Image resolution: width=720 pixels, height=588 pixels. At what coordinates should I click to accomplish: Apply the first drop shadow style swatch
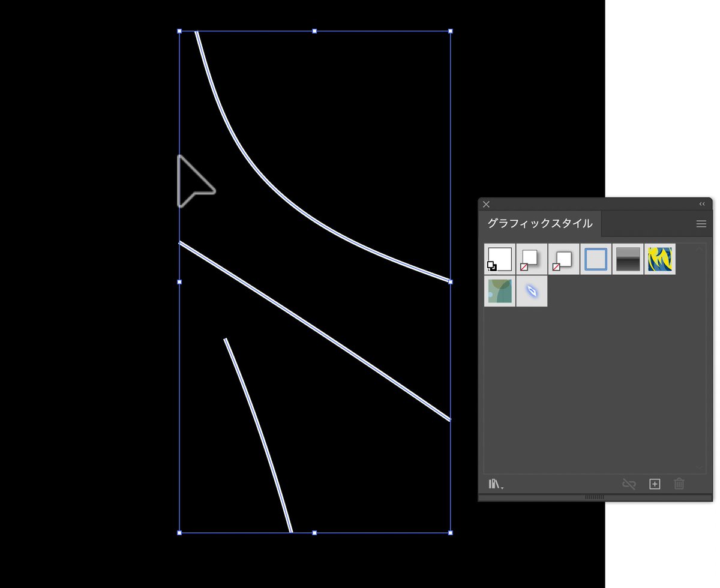coord(532,259)
